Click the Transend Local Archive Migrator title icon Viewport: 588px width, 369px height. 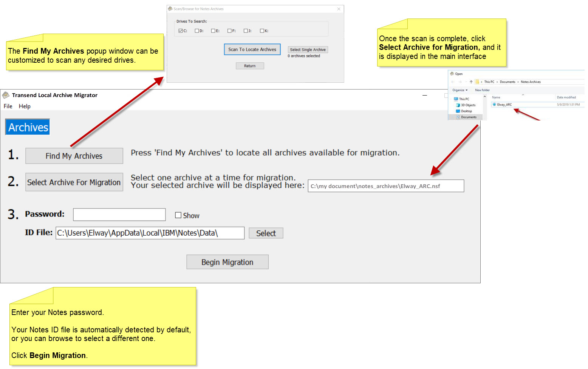coord(6,95)
